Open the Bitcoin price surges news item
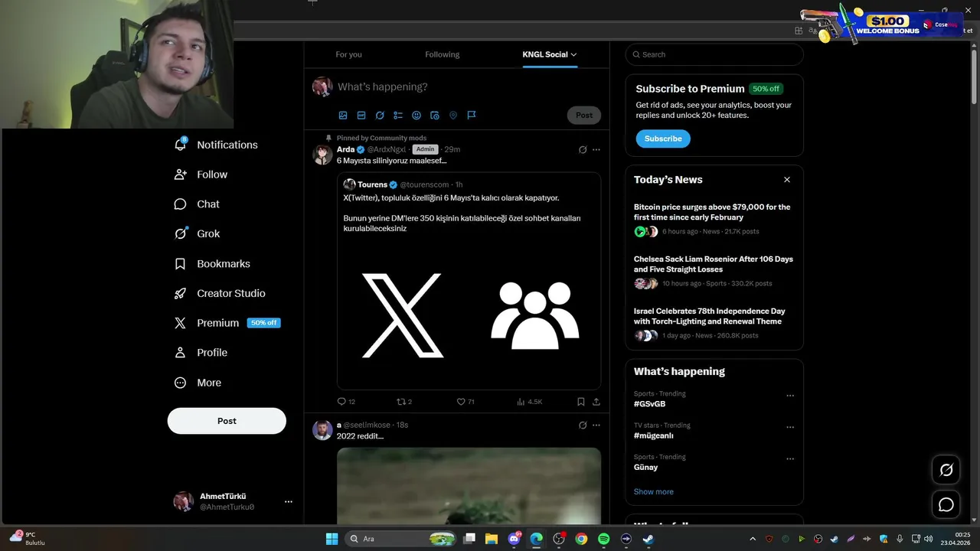Image resolution: width=980 pixels, height=551 pixels. click(x=714, y=219)
